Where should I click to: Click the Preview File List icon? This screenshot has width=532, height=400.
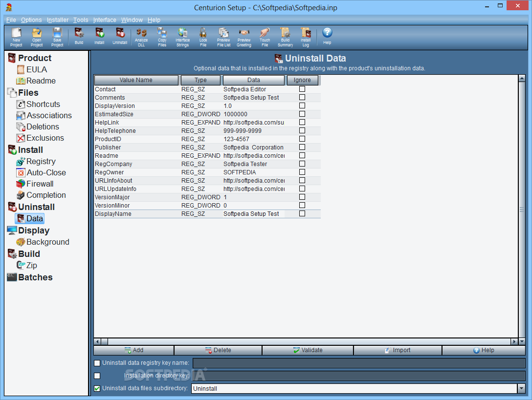click(223, 37)
